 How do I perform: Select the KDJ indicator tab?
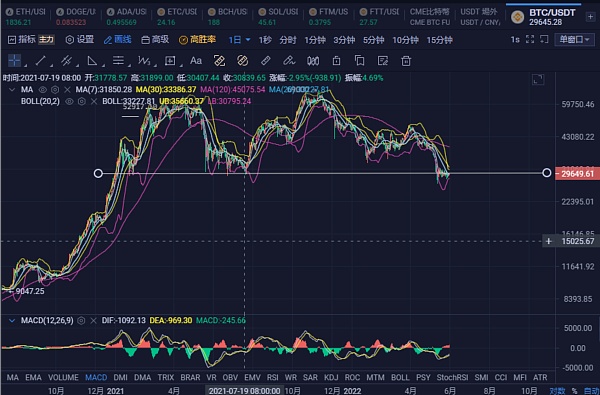(331, 377)
